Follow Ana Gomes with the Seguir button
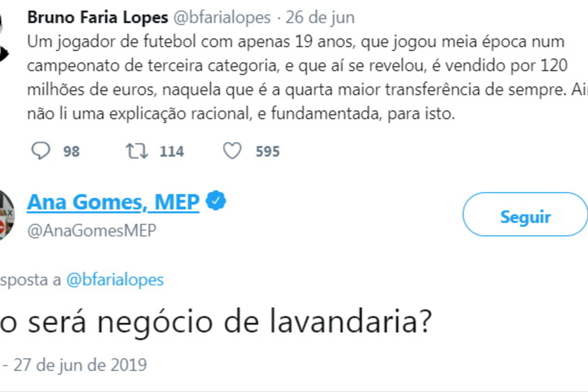The height and width of the screenshot is (392, 588). coord(525,215)
